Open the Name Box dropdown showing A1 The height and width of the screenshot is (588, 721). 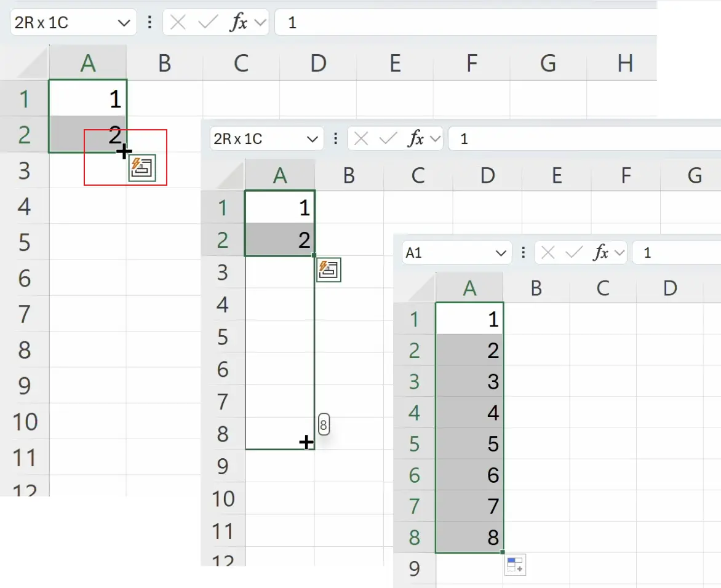[501, 252]
